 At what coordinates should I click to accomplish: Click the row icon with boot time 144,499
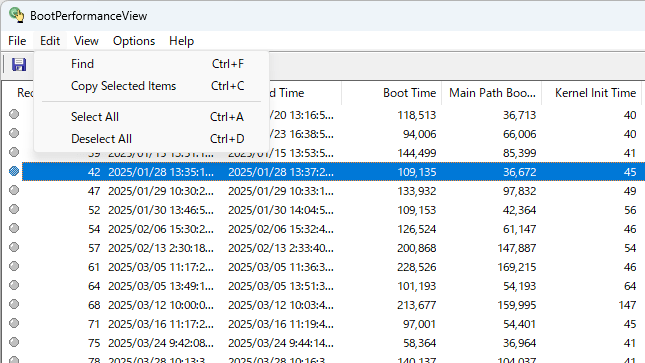tap(14, 152)
